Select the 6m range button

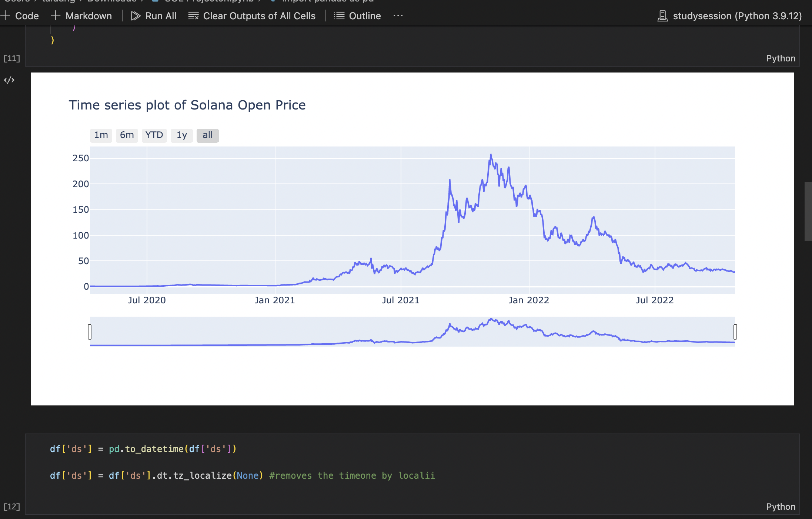(x=127, y=135)
